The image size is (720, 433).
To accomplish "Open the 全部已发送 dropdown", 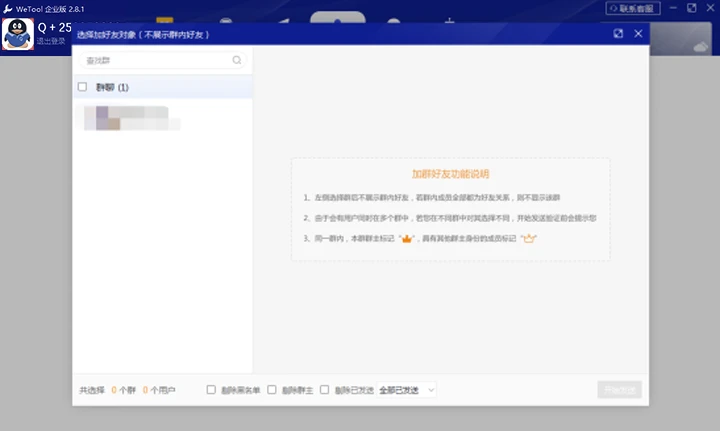I will [x=406, y=390].
